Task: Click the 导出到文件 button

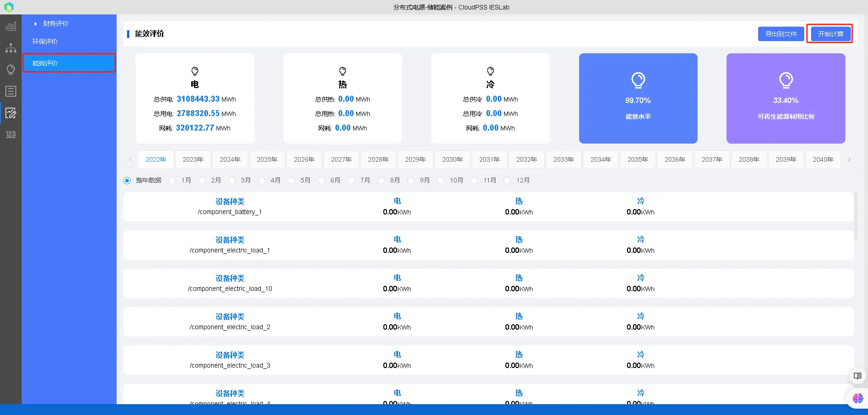Action: click(781, 34)
